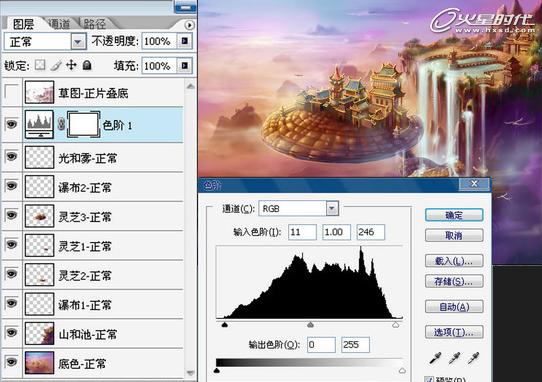Hide the 山和池-正常 layer

coord(12,333)
